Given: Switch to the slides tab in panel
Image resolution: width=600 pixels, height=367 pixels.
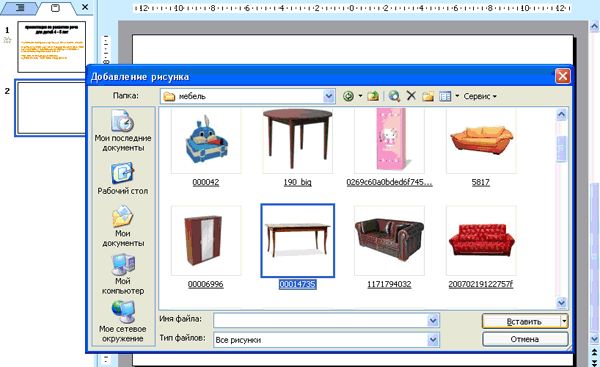Looking at the screenshot, I should click(55, 8).
